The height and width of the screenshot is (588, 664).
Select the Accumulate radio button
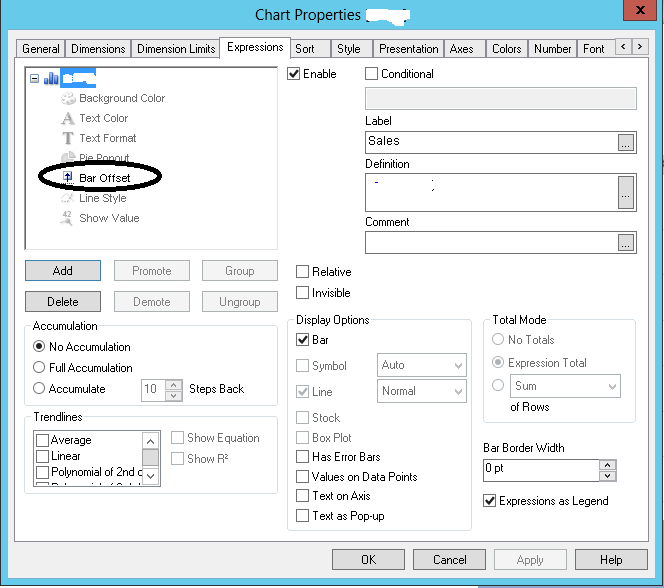39,388
